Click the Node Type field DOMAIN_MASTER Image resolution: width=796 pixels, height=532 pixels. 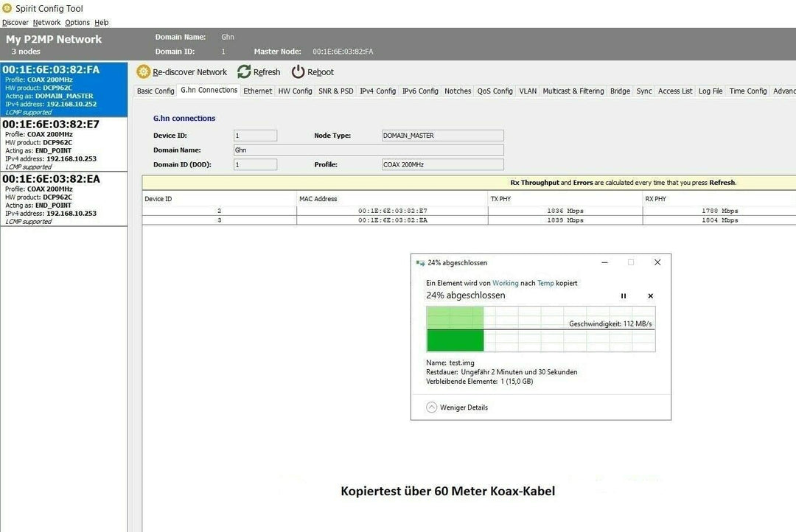pos(443,136)
